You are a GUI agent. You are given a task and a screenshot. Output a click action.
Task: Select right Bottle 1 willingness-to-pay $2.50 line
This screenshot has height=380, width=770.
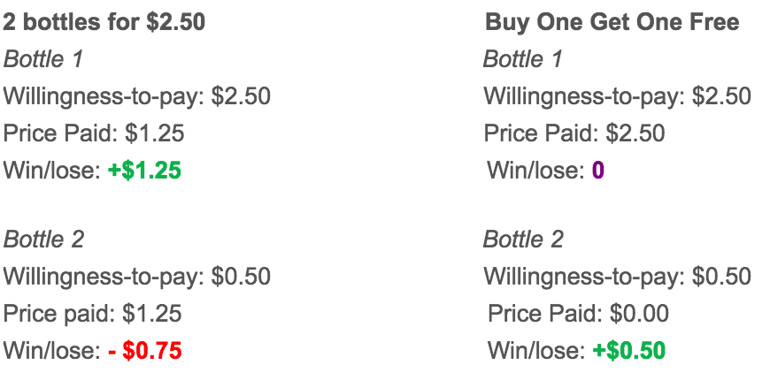pyautogui.click(x=617, y=97)
